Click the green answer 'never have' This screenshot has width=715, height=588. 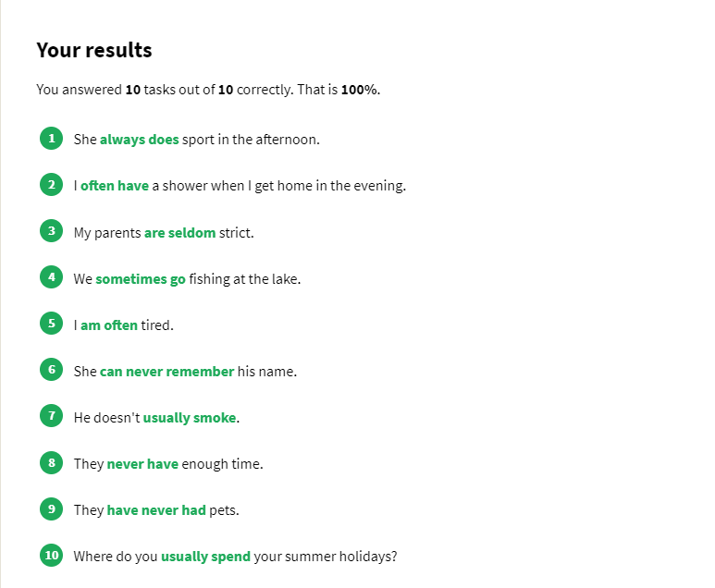pyautogui.click(x=142, y=464)
